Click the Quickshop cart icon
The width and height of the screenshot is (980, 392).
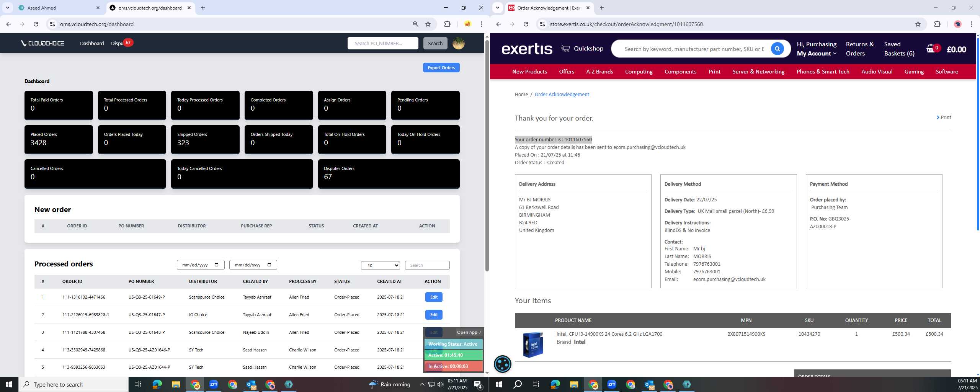coord(565,48)
